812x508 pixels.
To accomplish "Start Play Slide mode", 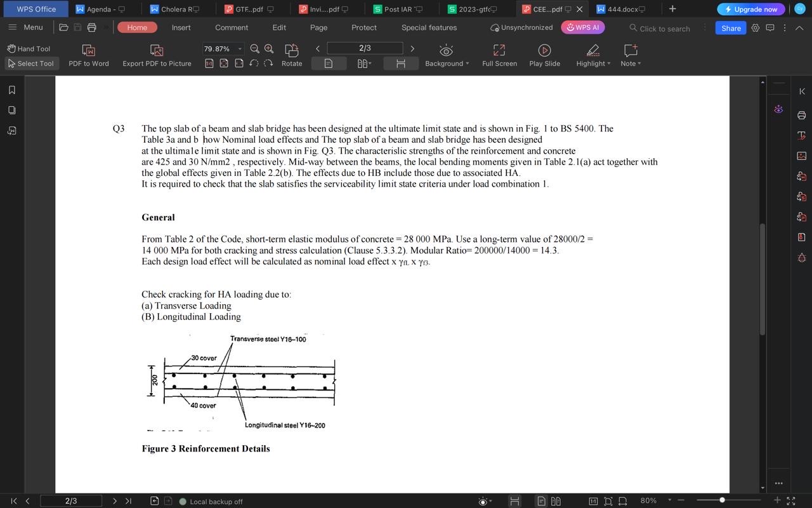I will pyautogui.click(x=544, y=56).
